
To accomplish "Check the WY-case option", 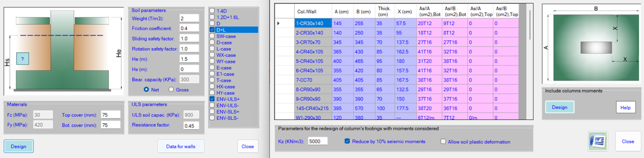I will click(x=212, y=61).
